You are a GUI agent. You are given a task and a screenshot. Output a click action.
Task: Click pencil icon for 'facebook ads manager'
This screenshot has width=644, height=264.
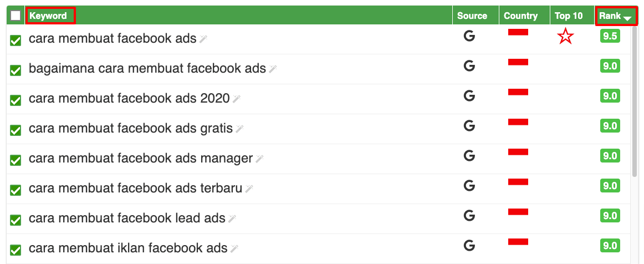pos(259,159)
